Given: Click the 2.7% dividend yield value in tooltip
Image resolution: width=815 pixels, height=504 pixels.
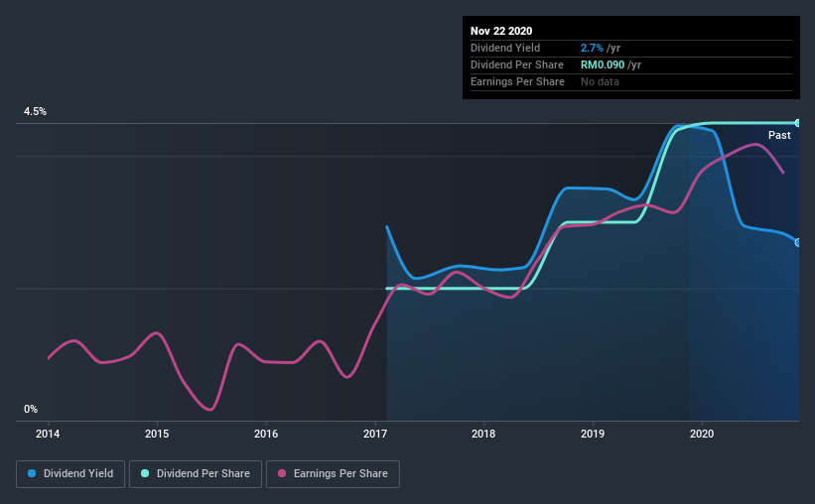Looking at the screenshot, I should (x=592, y=48).
